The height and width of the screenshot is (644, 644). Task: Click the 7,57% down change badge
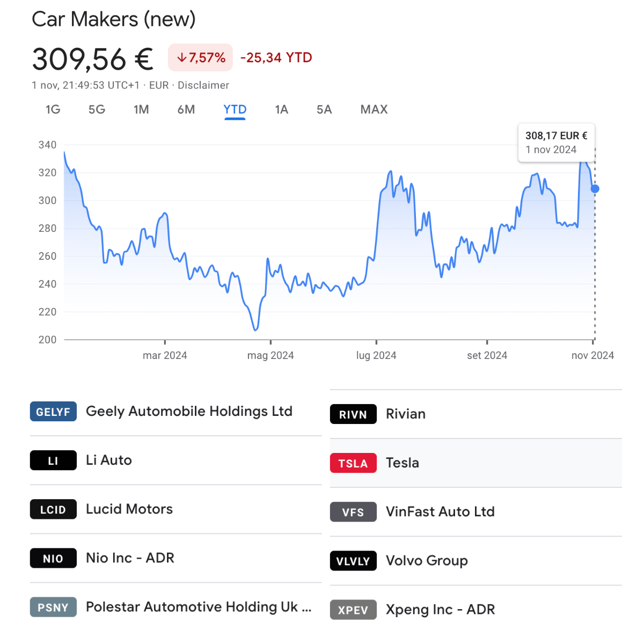pos(201,57)
